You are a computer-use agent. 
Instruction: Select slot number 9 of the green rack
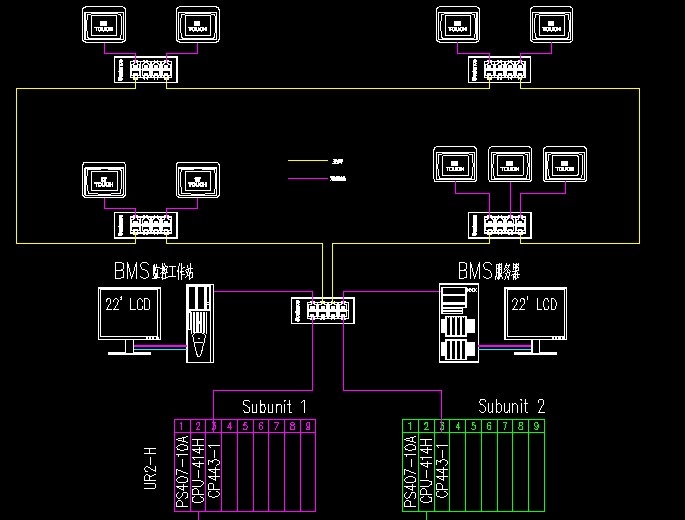pos(536,426)
